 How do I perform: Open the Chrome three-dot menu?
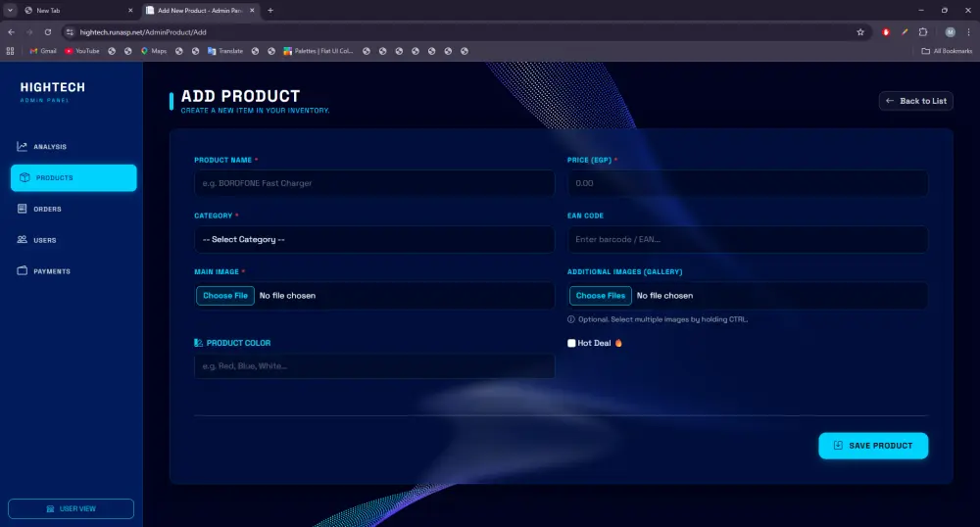click(x=969, y=32)
